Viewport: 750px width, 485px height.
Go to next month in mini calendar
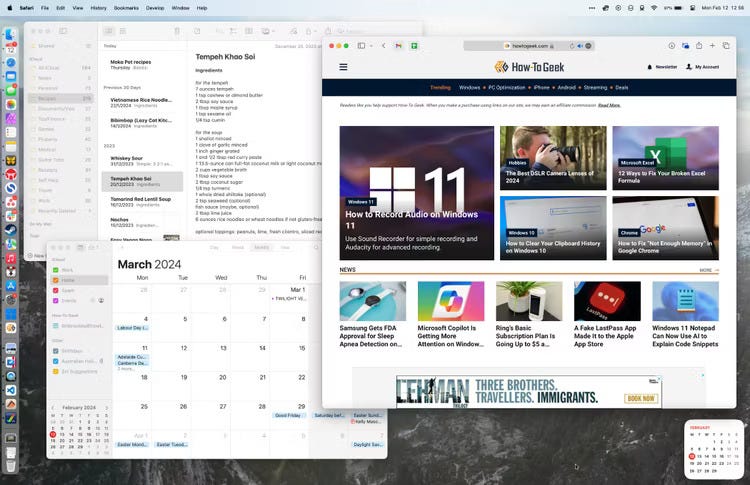(107, 408)
